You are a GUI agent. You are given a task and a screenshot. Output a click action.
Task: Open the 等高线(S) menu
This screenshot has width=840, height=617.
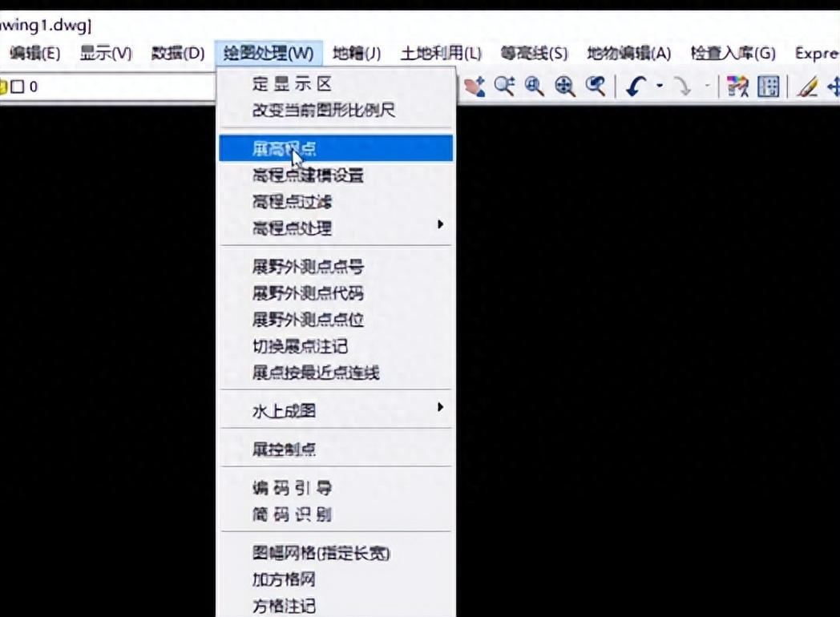[x=532, y=53]
